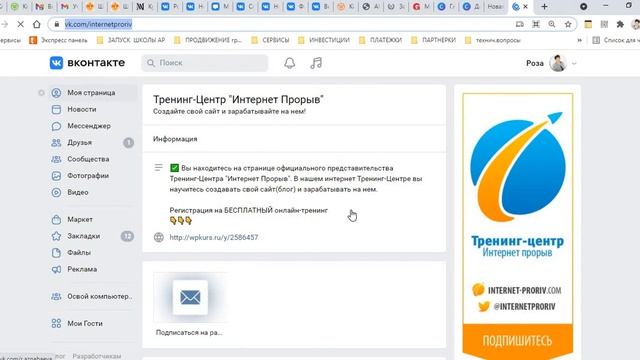Click the Друзья notification badge
Viewport: 640px width, 360px height.
tap(129, 142)
